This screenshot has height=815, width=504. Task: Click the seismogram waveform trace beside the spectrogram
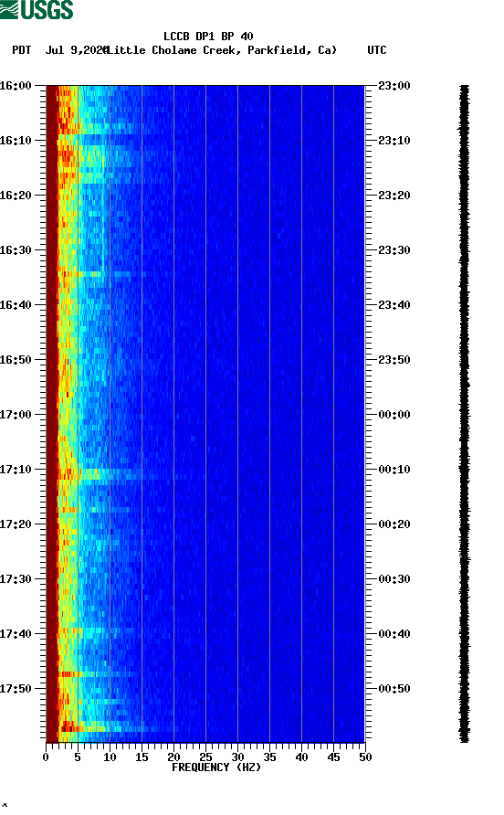point(464,414)
